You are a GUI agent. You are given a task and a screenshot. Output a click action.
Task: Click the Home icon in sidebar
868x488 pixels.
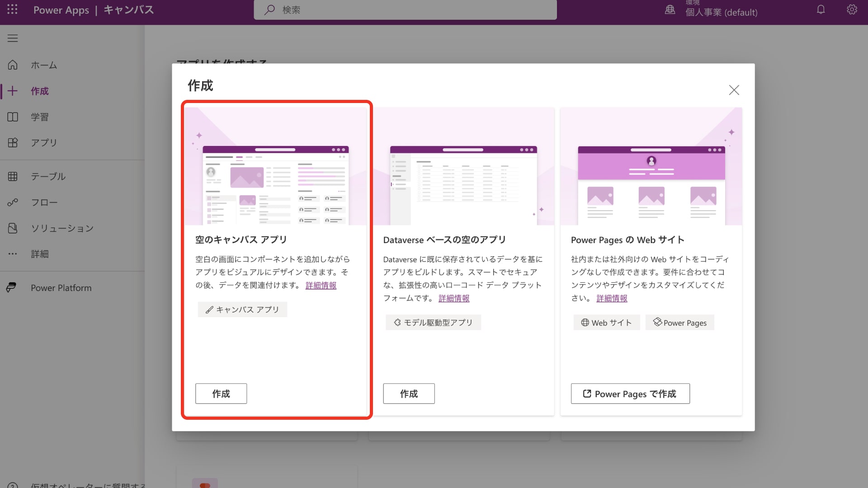point(13,65)
